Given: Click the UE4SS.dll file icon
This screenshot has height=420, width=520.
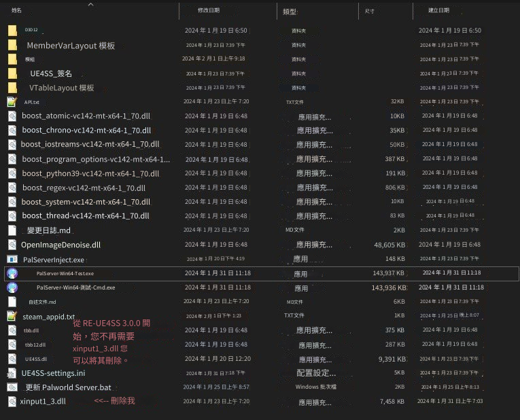Looking at the screenshot, I should click(x=12, y=359).
